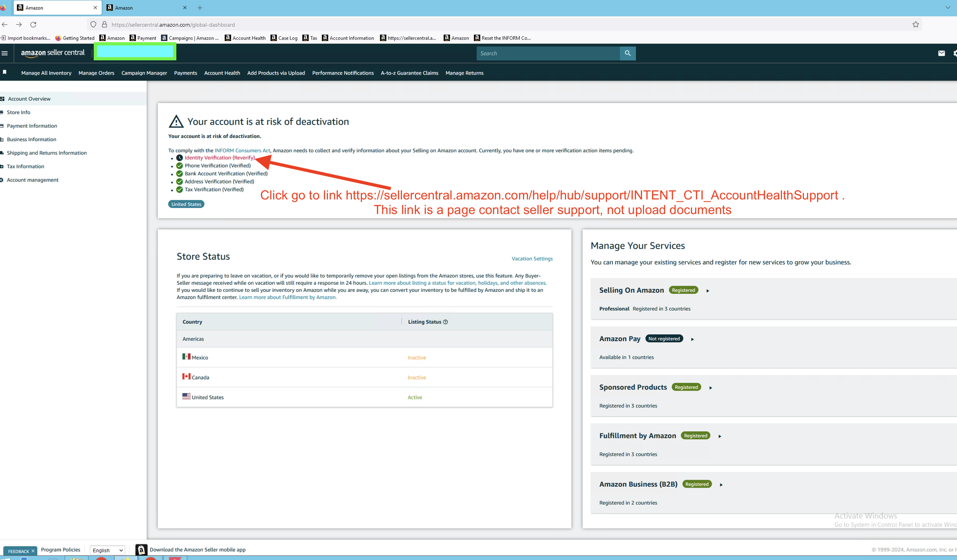The height and width of the screenshot is (560, 957).
Task: Open Learn more about Fulfillment by Amazon link
Action: (x=288, y=297)
